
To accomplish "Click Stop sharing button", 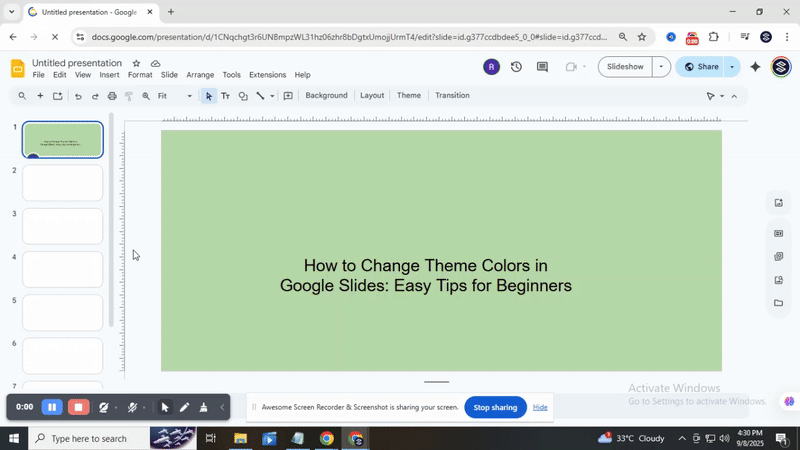I will click(495, 407).
